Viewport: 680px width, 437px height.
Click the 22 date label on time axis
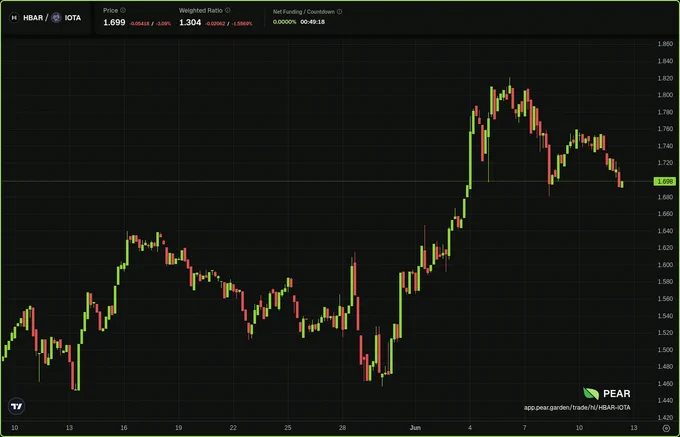point(233,428)
